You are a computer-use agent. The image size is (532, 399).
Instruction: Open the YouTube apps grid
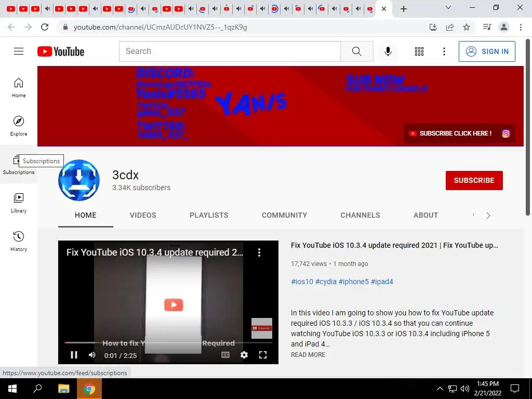(419, 51)
